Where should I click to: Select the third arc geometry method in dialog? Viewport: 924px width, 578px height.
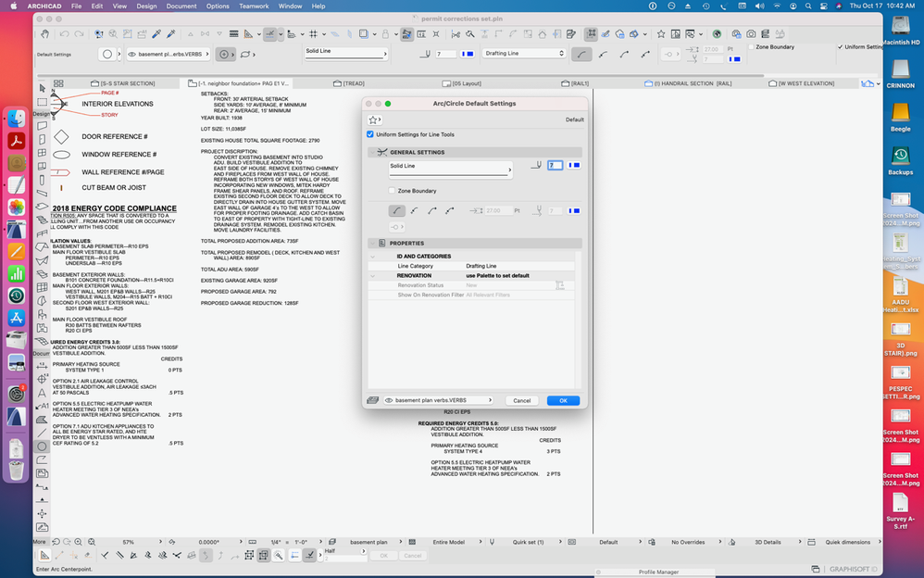coord(432,210)
